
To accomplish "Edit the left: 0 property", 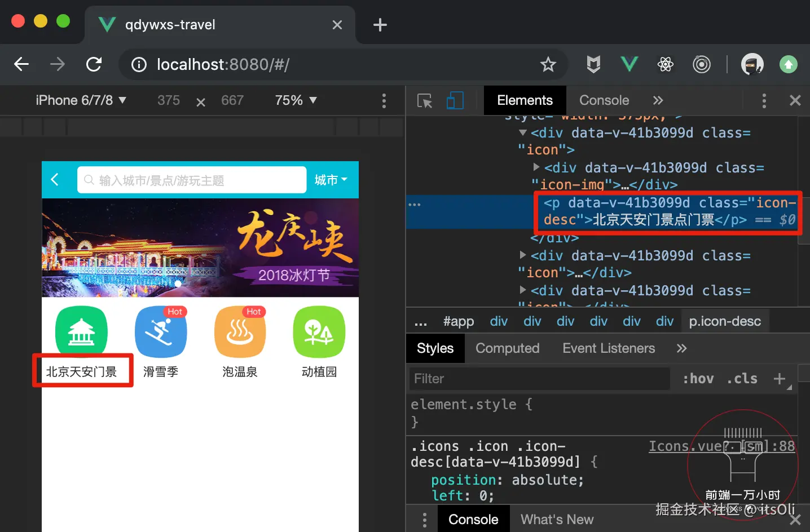I will (x=463, y=495).
